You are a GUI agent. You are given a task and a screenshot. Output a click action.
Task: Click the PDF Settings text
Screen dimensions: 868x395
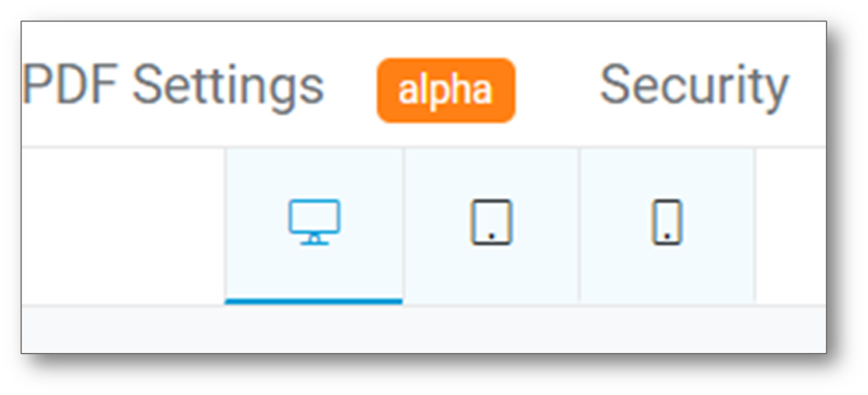point(173,85)
